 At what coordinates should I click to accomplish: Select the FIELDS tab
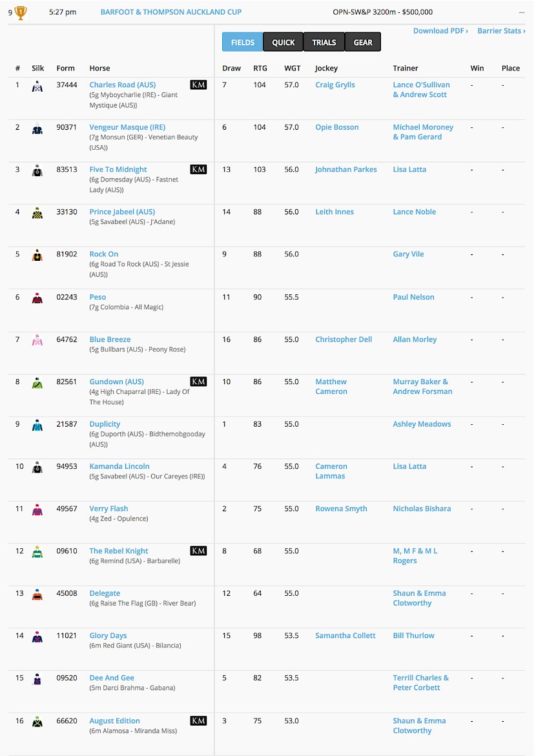[x=242, y=42]
